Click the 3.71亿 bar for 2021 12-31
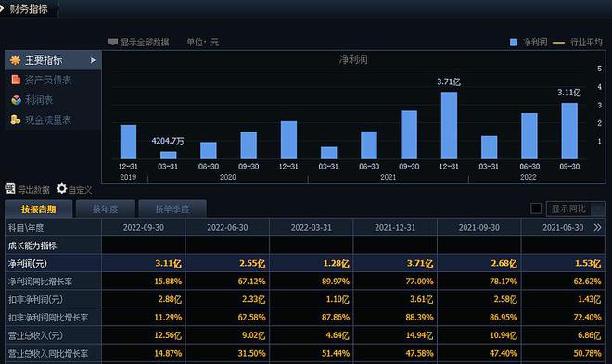 [449, 125]
